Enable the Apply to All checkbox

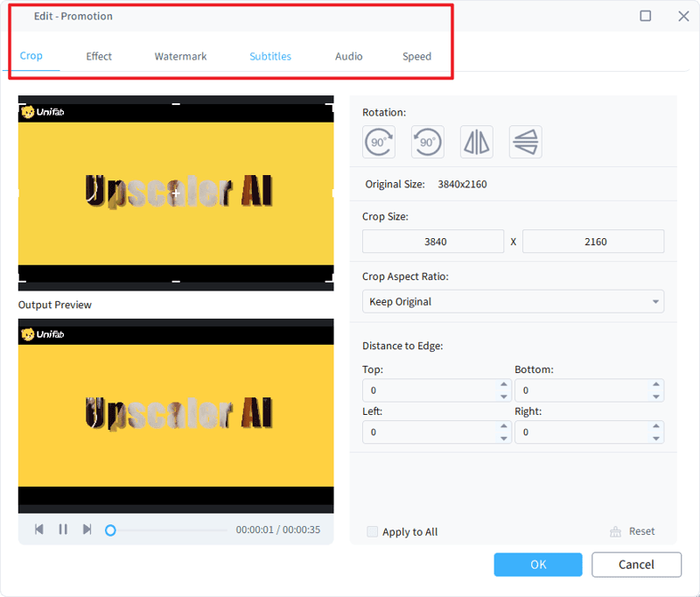tap(373, 531)
